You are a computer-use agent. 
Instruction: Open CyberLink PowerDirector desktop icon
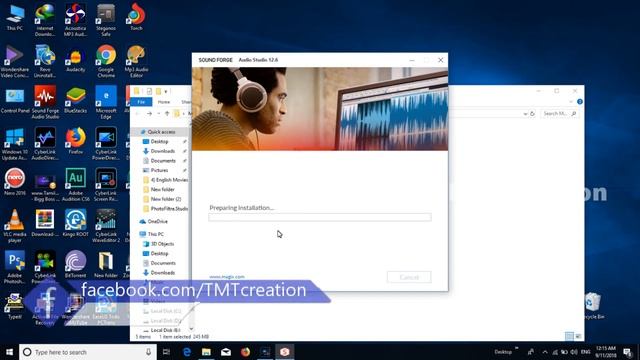coord(106,144)
